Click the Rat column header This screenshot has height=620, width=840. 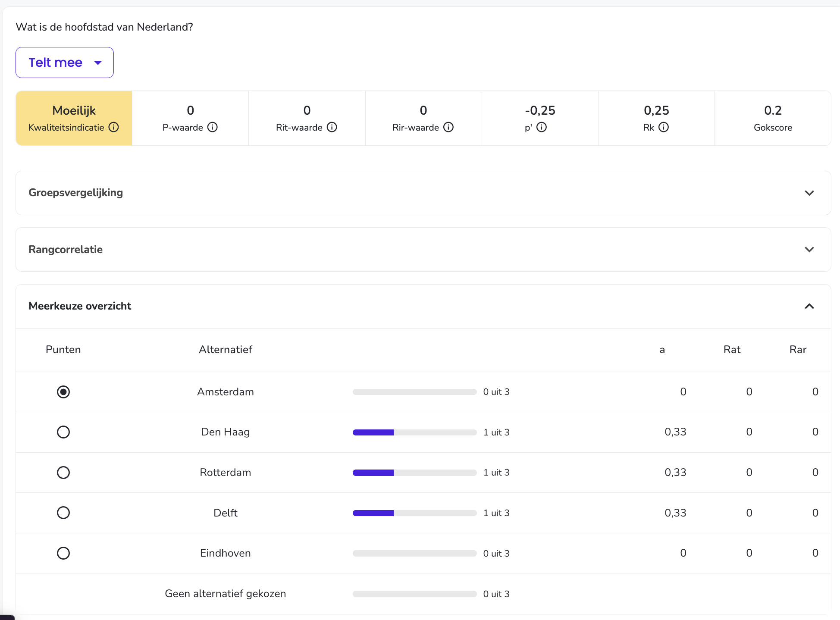[732, 350]
